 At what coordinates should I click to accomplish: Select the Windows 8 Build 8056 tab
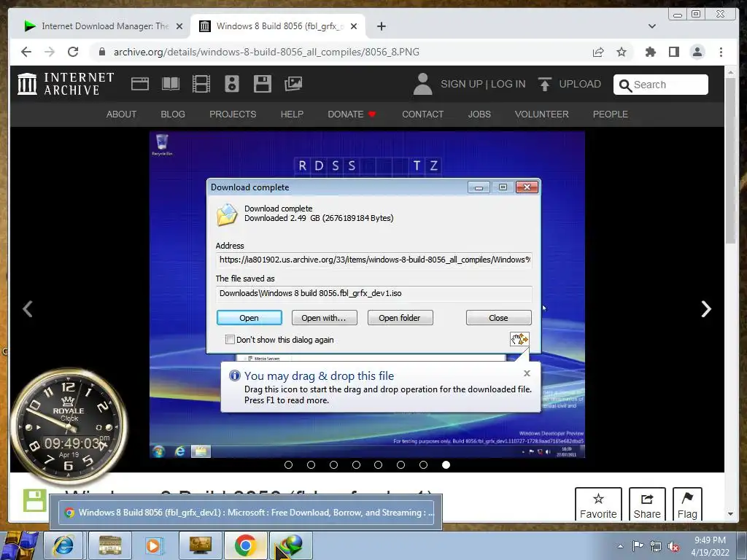(278, 26)
